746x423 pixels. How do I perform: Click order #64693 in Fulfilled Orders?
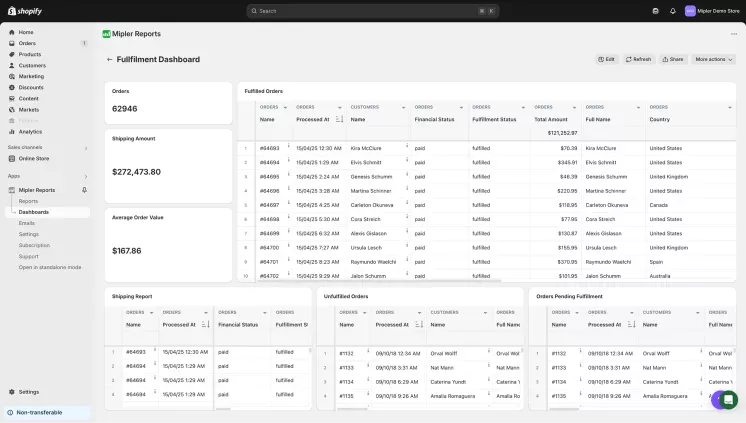[269, 148]
